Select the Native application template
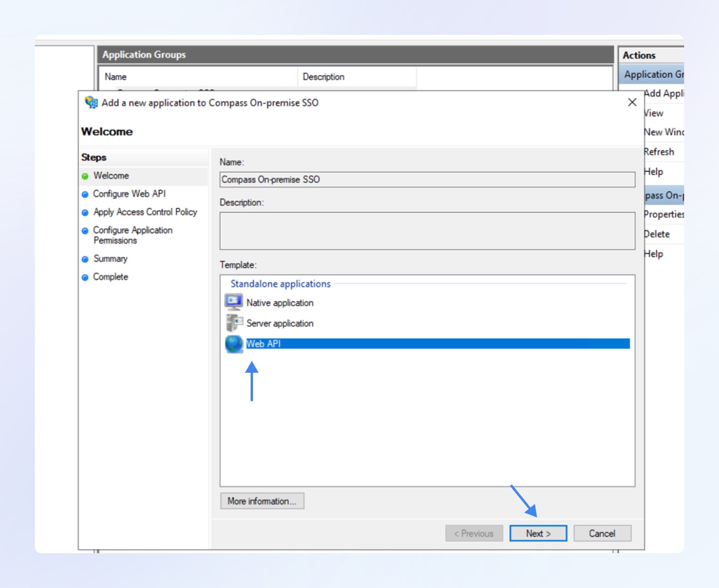Image resolution: width=719 pixels, height=588 pixels. coord(280,303)
